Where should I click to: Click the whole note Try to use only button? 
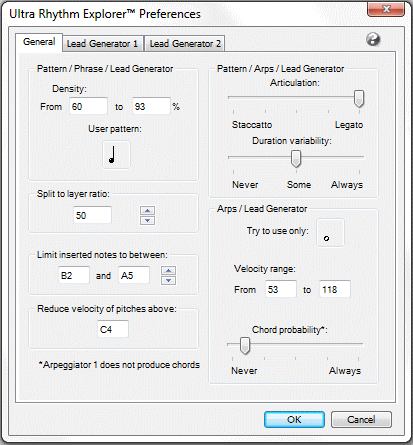(x=330, y=233)
